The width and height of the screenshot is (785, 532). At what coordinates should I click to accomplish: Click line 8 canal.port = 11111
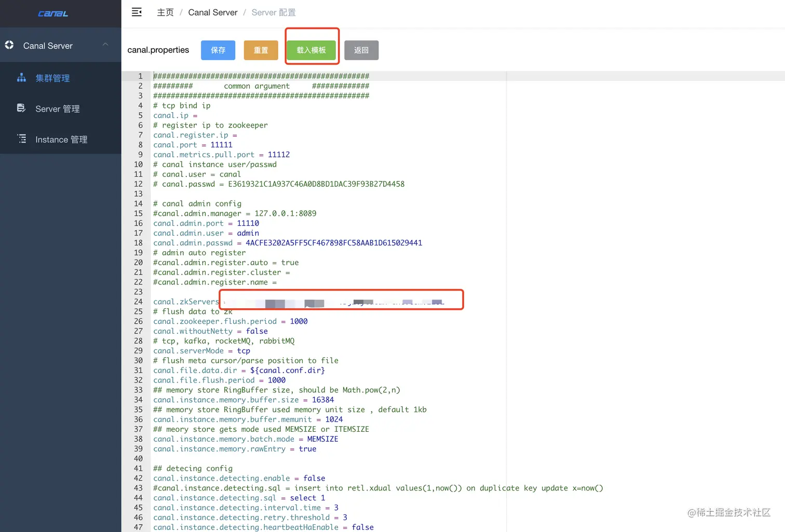193,145
